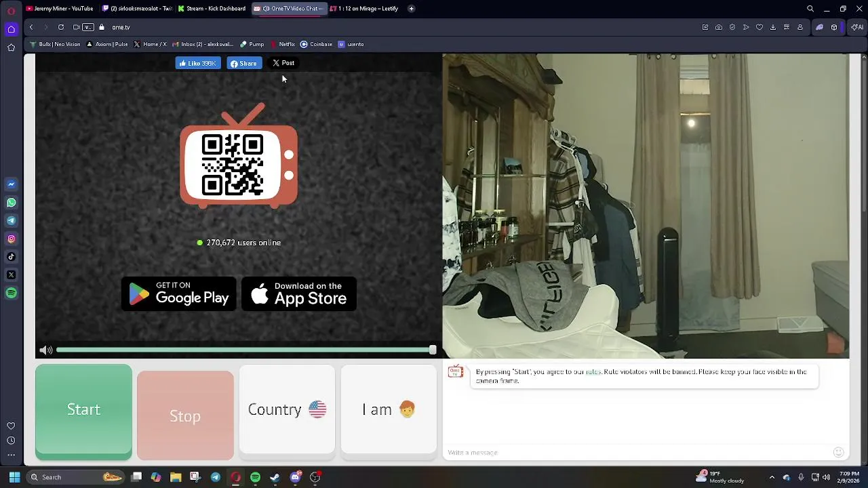
Task: Open the Axiom | Pulse bookmark
Action: [107, 44]
